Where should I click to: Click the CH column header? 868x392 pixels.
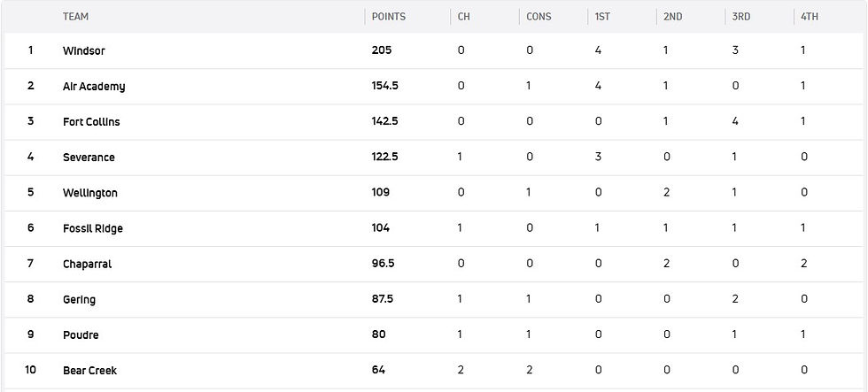(x=463, y=17)
